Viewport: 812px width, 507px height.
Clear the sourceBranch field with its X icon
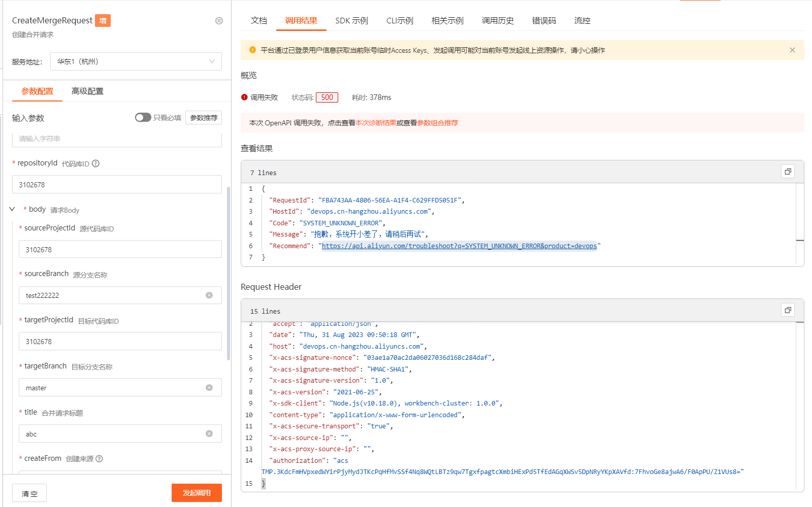209,295
